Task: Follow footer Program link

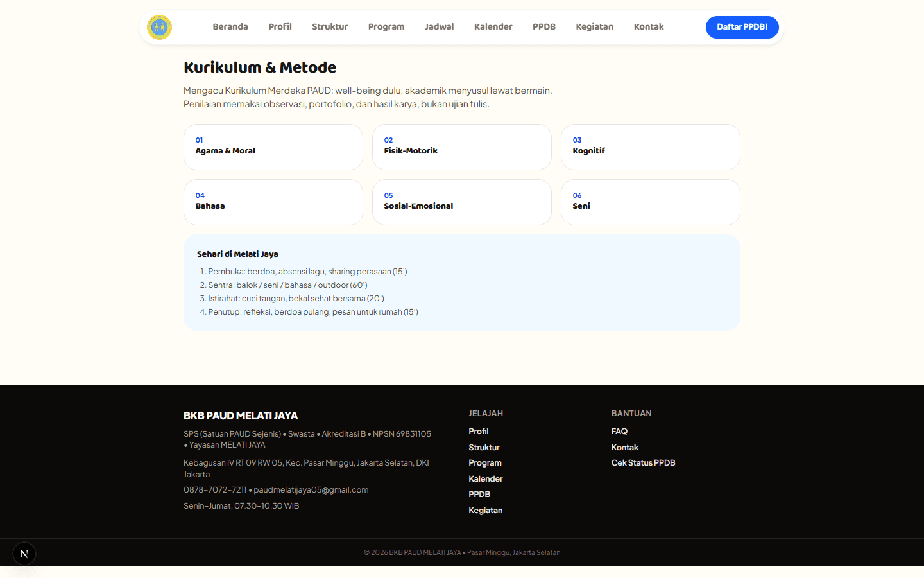Action: pos(485,463)
